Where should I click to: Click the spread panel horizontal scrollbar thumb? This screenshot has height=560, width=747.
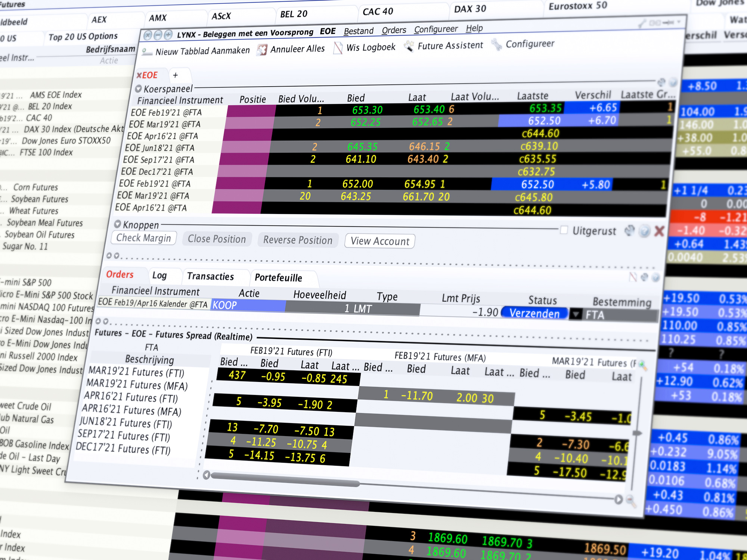pos(285,480)
